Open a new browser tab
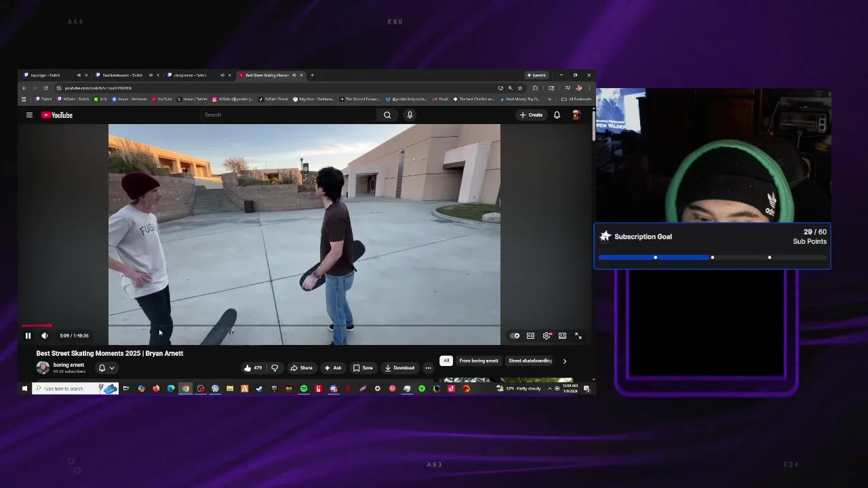Viewport: 868px width, 488px height. click(x=312, y=75)
